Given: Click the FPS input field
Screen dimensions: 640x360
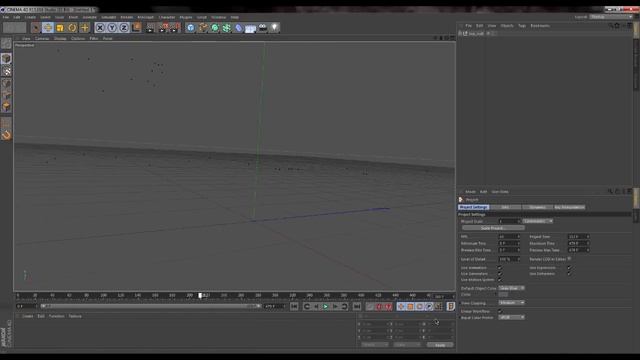Looking at the screenshot, I should tap(509, 237).
